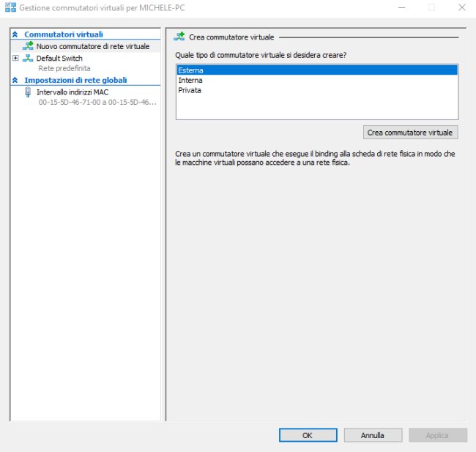Screen dimensions: 476x452
Task: Click the 'Rete predefinita' subtitle text
Action: pos(64,68)
